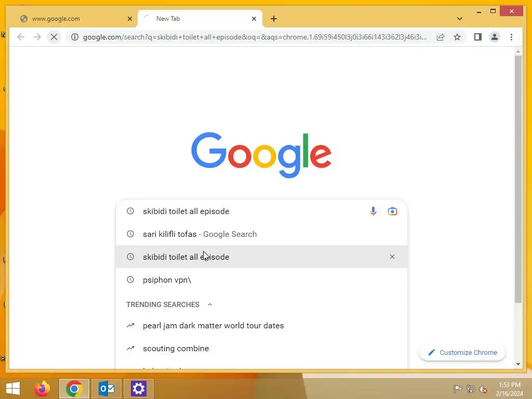Click Customize Chrome button

pos(462,352)
